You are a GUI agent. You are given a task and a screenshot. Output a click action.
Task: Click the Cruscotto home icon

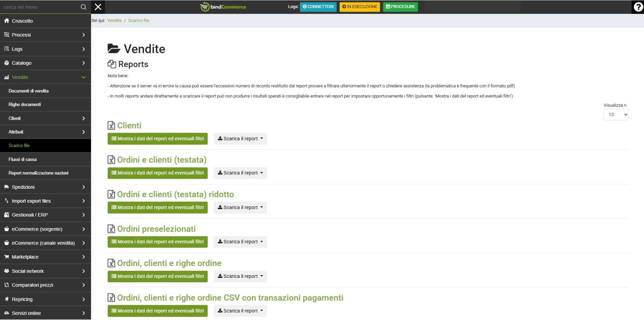pos(6,21)
